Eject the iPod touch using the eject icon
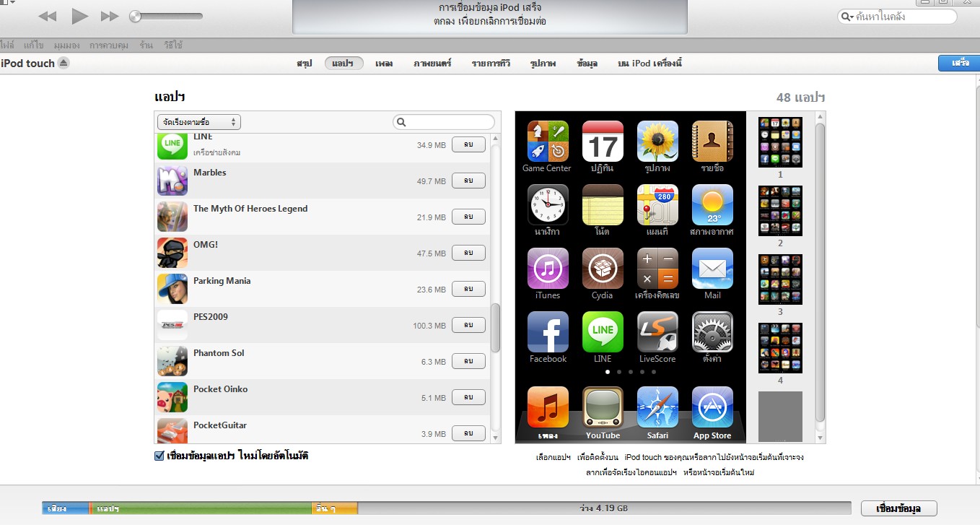The width and height of the screenshot is (980, 525). tap(64, 63)
